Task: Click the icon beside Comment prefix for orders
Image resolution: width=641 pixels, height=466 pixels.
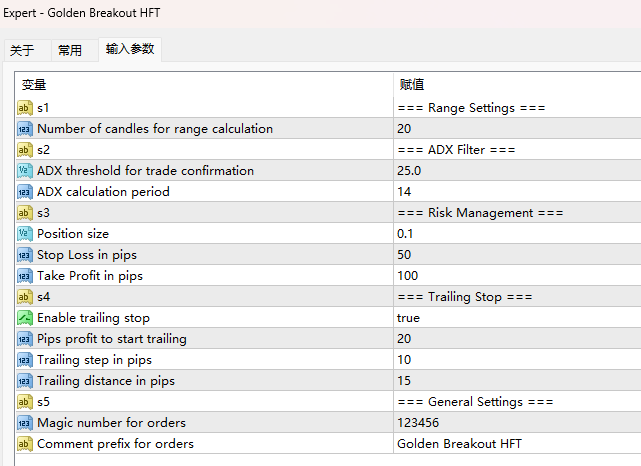Action: pos(25,444)
